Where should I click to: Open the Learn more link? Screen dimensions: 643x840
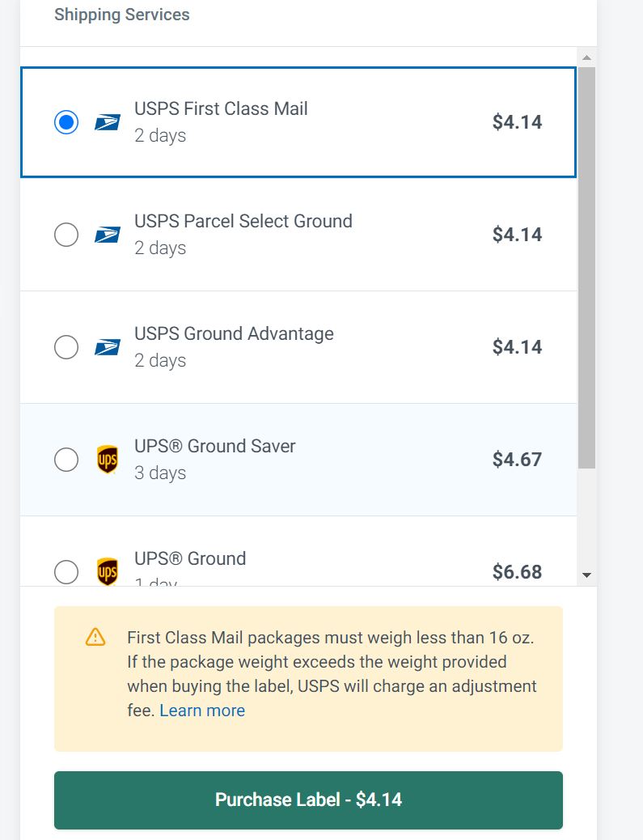pos(202,711)
